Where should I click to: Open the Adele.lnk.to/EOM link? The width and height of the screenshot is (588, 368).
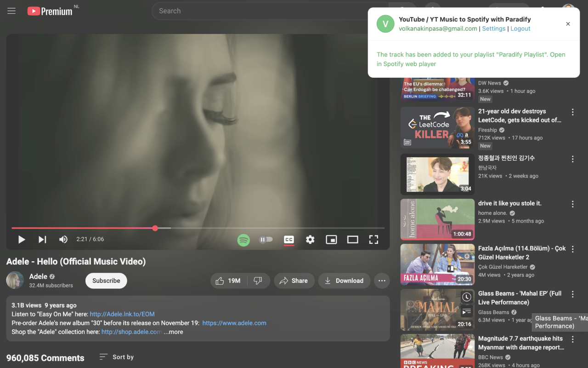click(122, 314)
